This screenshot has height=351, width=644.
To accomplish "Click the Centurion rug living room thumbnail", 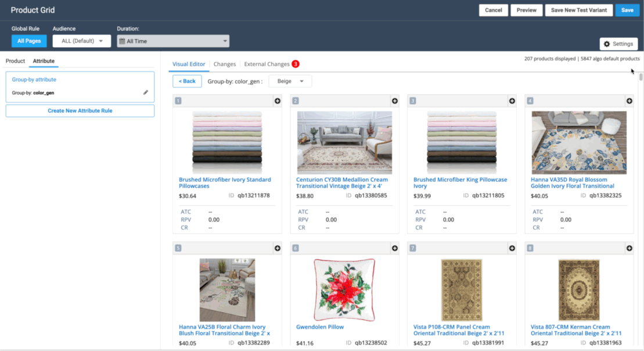I will (x=344, y=142).
